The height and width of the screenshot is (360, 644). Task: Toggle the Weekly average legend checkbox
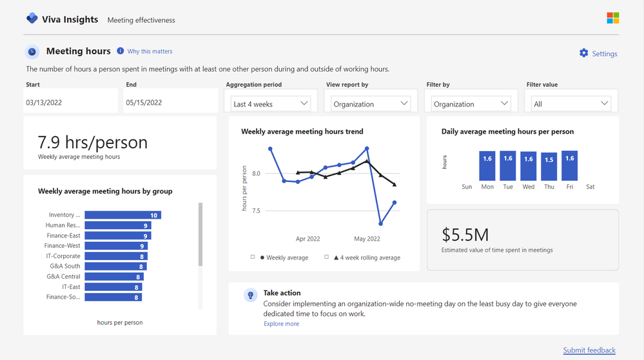pos(253,257)
